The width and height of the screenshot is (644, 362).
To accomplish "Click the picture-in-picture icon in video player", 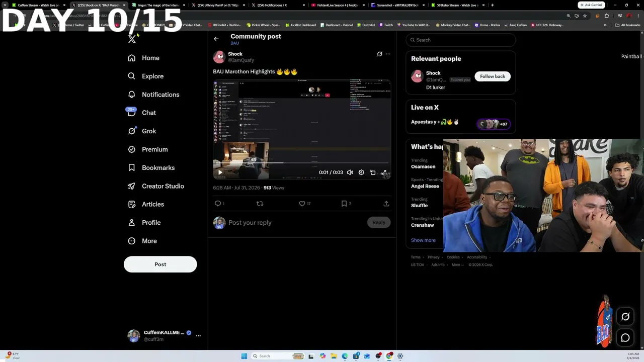I will coord(373,172).
